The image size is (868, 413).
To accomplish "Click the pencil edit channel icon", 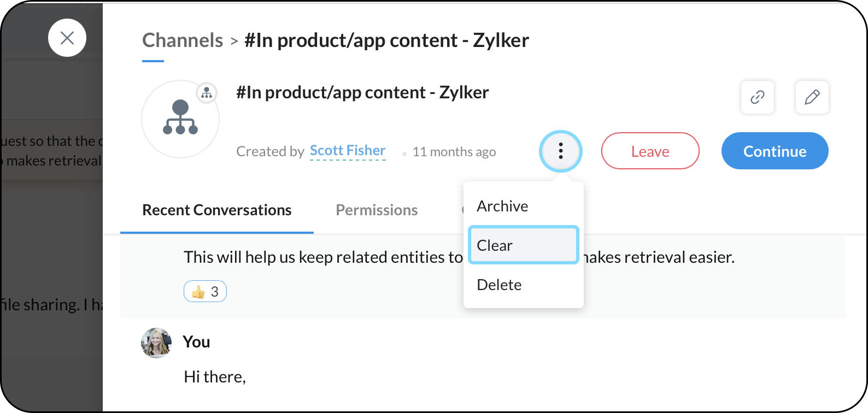I will (x=812, y=97).
